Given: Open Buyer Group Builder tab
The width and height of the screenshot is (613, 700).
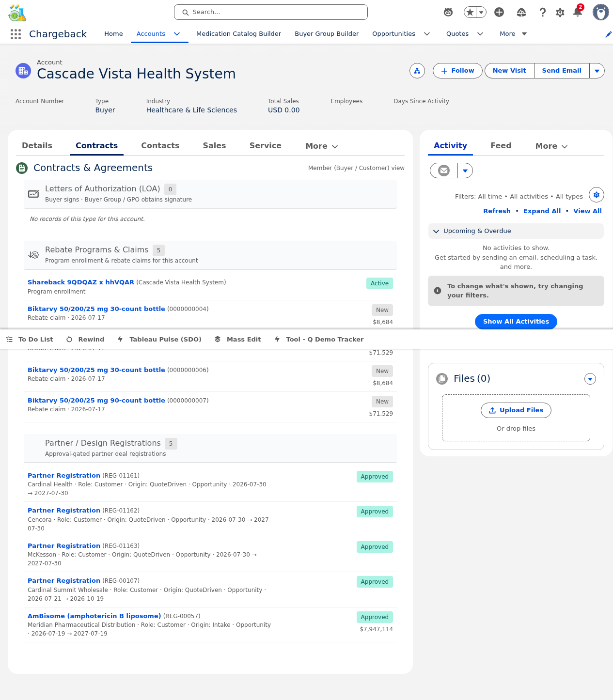Looking at the screenshot, I should tap(327, 34).
